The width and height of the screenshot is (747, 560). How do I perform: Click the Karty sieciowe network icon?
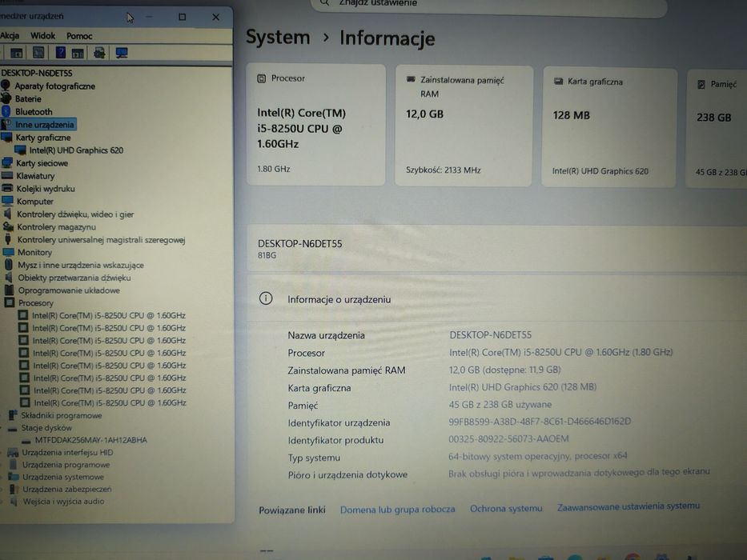coord(7,163)
